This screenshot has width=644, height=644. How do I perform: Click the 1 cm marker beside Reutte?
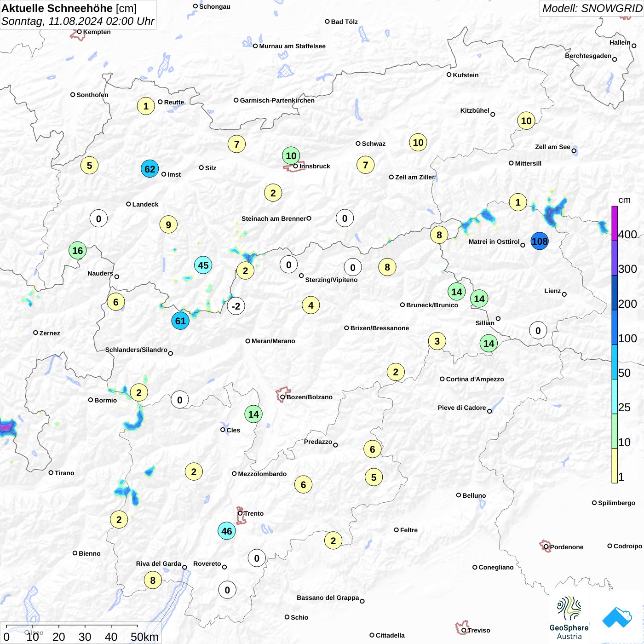pos(146,106)
